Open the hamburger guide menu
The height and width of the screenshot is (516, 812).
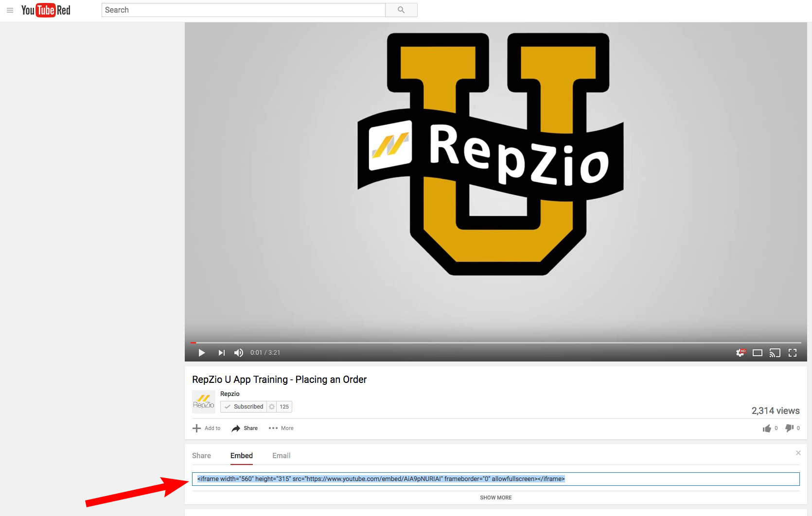pyautogui.click(x=10, y=10)
